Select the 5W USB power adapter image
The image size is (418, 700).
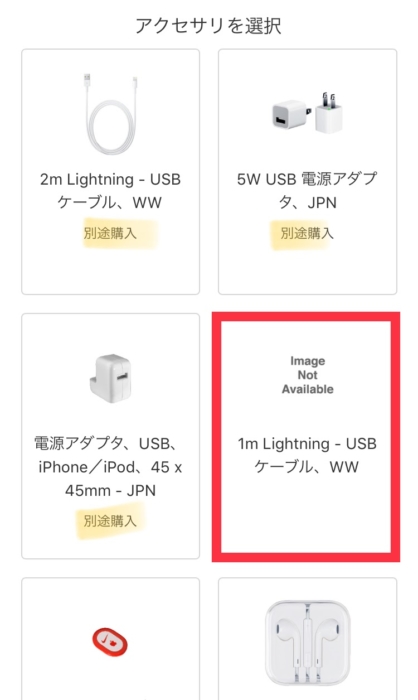[x=307, y=112]
